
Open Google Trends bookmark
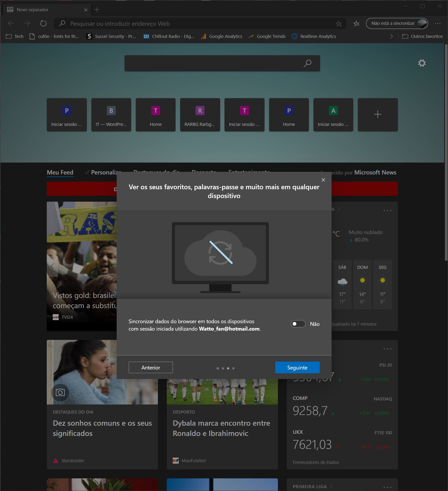[x=267, y=36]
